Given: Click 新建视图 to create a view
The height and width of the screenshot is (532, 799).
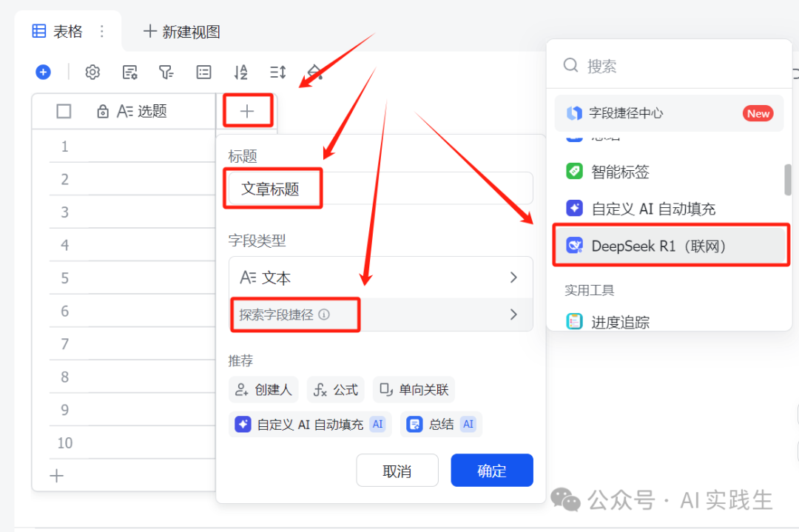Looking at the screenshot, I should click(x=182, y=32).
